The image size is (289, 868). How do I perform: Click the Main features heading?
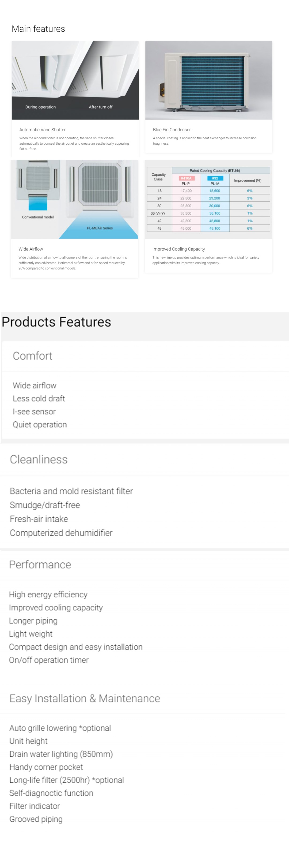[x=38, y=29]
